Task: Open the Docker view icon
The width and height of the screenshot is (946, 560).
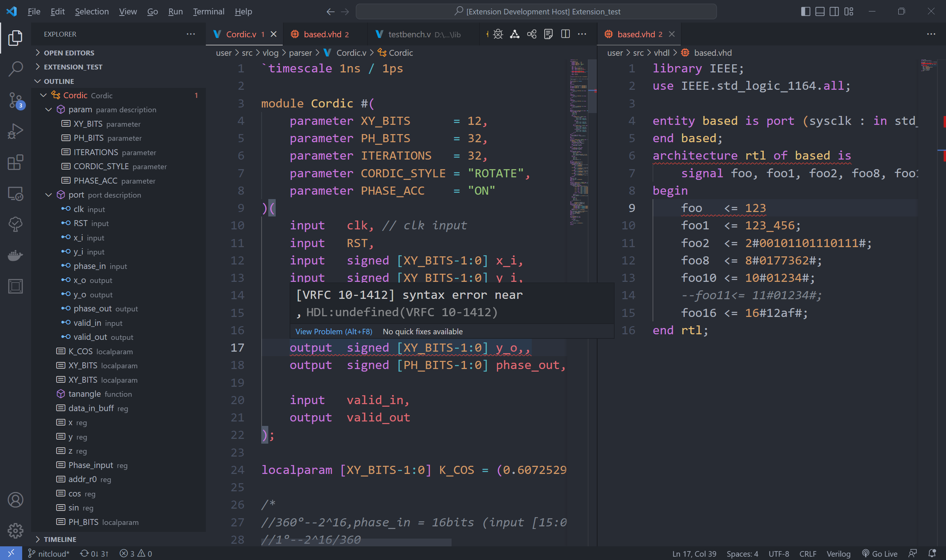Action: tap(15, 256)
